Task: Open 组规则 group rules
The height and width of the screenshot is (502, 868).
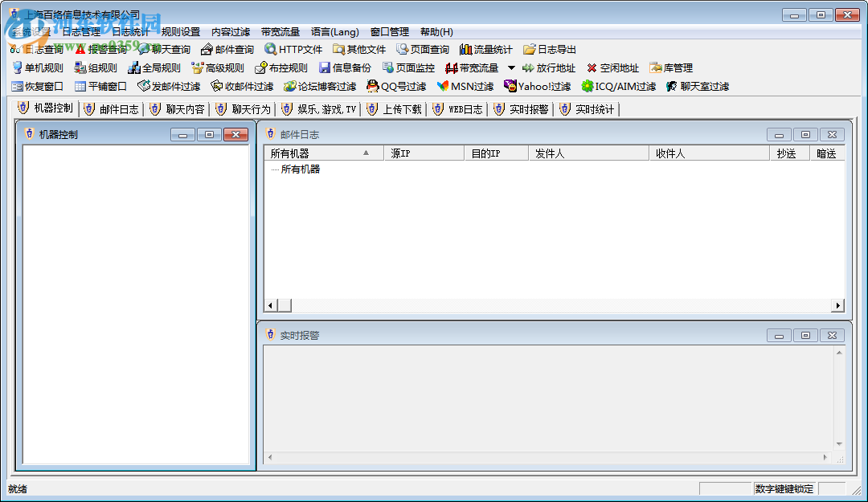Action: 96,67
